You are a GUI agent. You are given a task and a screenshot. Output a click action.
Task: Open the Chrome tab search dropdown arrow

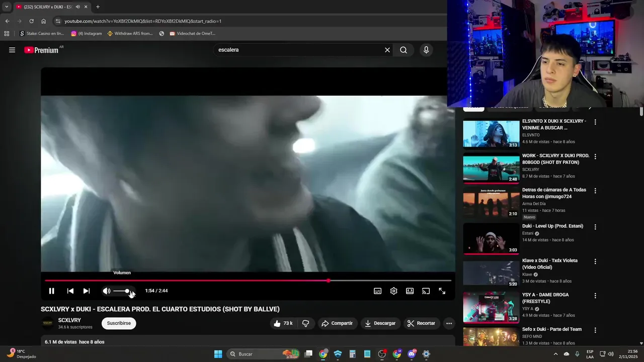(7, 7)
